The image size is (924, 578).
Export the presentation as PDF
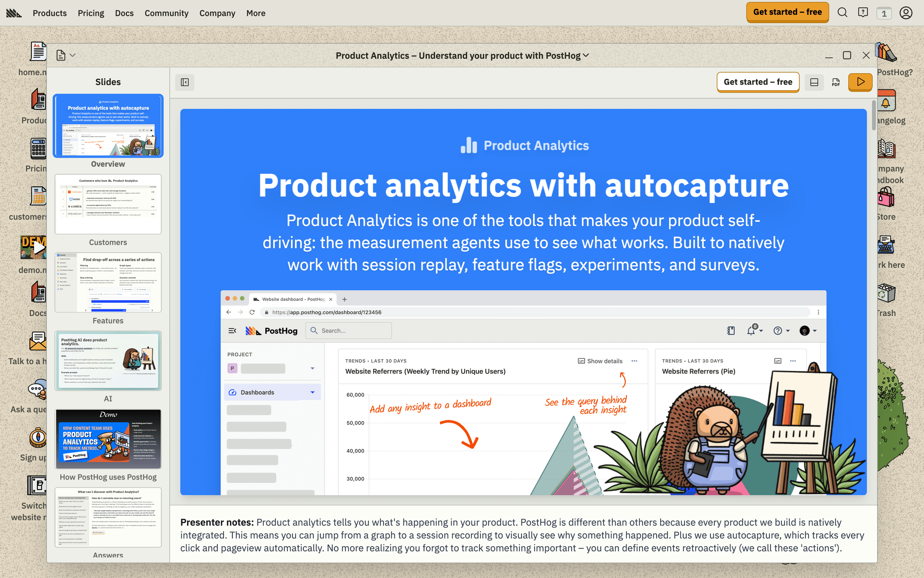point(836,82)
